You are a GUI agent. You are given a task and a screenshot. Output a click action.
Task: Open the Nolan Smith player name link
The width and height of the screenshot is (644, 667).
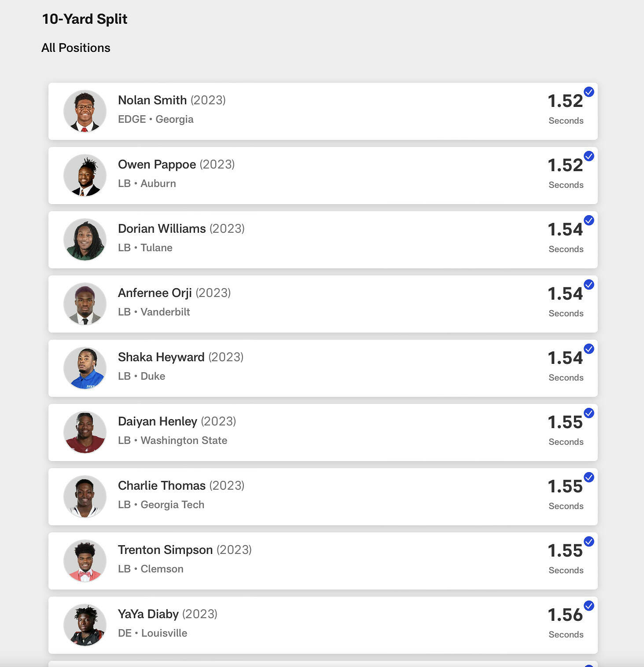[x=152, y=100]
